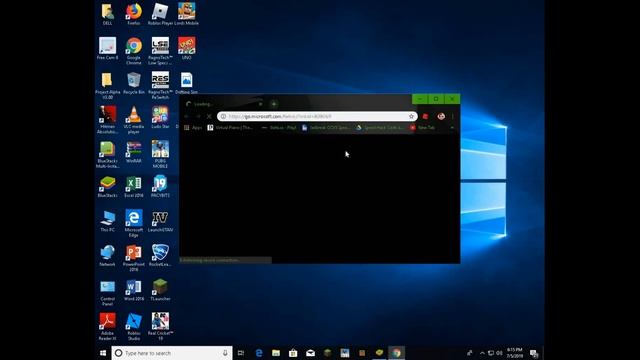Open the Mail app on the taskbar
Image resolution: width=640 pixels, height=360 pixels.
(310, 353)
